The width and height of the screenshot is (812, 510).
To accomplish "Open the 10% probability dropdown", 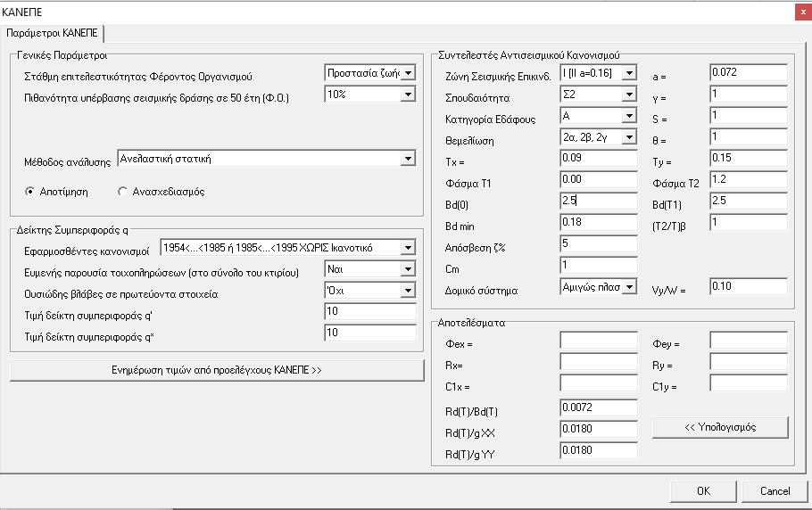I will coord(370,95).
